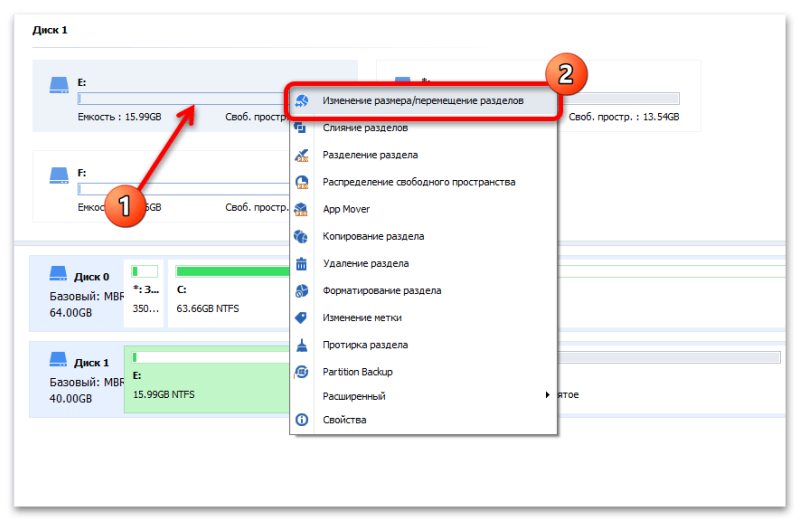Click the Диск 1 40.00GB disk header
Viewport: 800px width, 521px height.
[77, 380]
